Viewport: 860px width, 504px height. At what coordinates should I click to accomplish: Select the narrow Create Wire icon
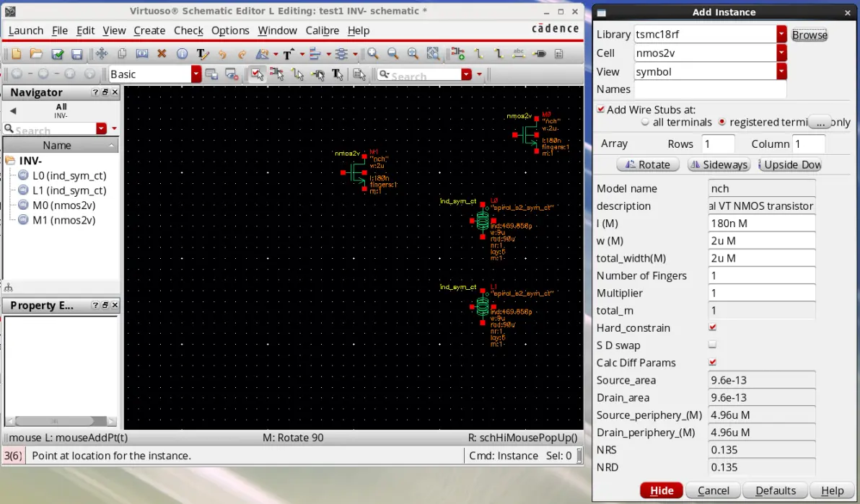pyautogui.click(x=478, y=54)
